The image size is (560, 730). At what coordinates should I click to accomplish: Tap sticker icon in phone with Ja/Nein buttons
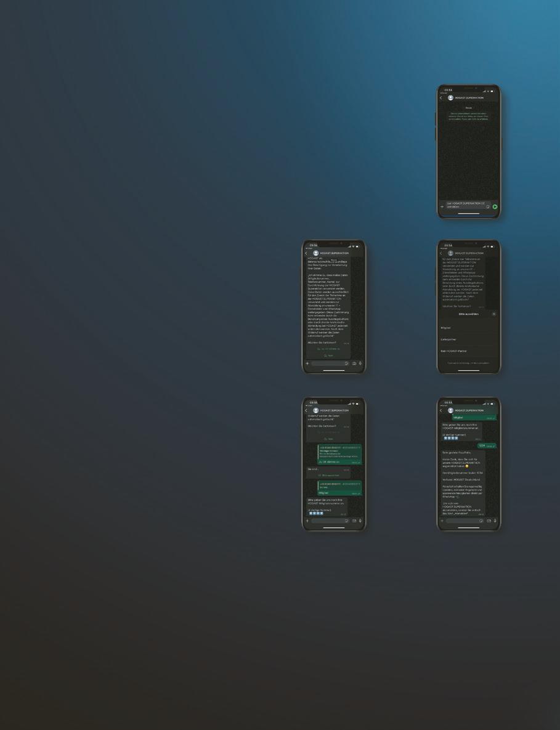[x=346, y=363]
